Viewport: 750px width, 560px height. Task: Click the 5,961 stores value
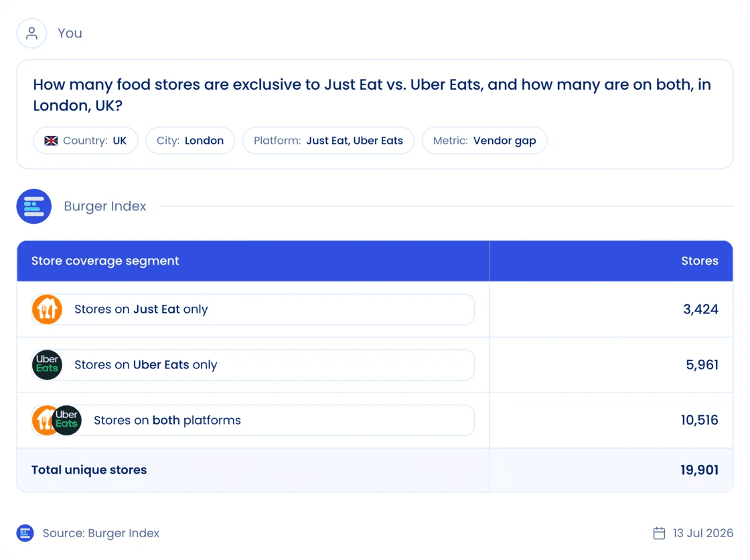pyautogui.click(x=702, y=364)
